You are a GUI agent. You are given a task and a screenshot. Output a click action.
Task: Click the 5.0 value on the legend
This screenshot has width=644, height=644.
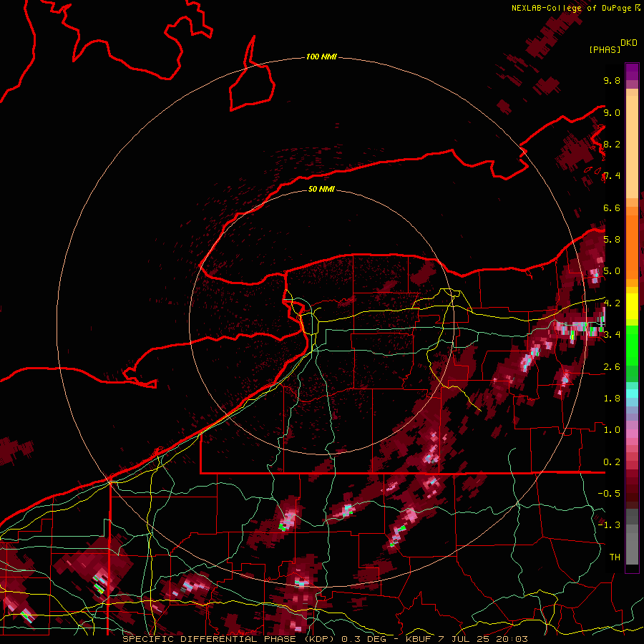pos(612,271)
